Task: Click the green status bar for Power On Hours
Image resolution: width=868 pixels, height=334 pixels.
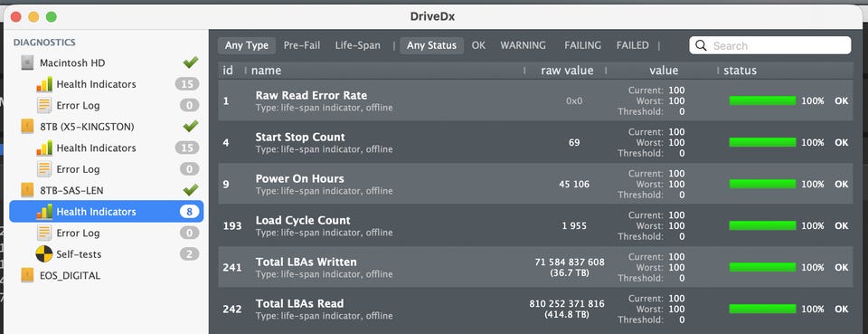Action: [x=763, y=184]
